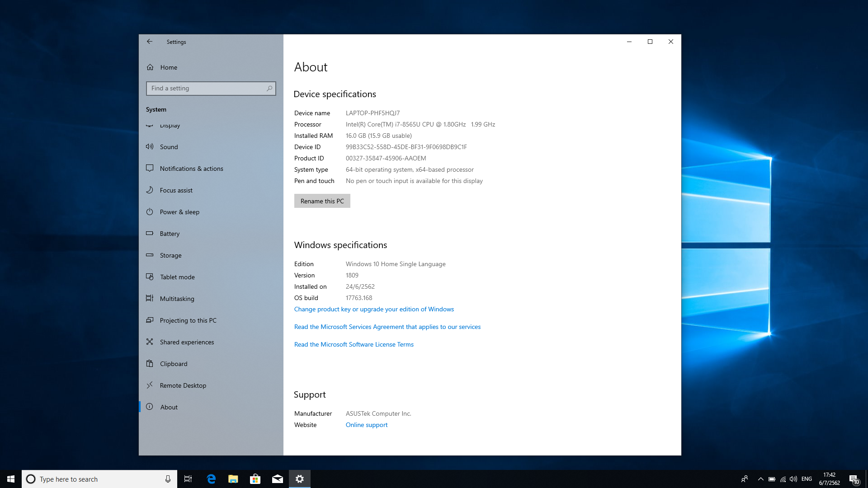Click the taskbar clock and date
868x488 pixels.
coord(829,479)
